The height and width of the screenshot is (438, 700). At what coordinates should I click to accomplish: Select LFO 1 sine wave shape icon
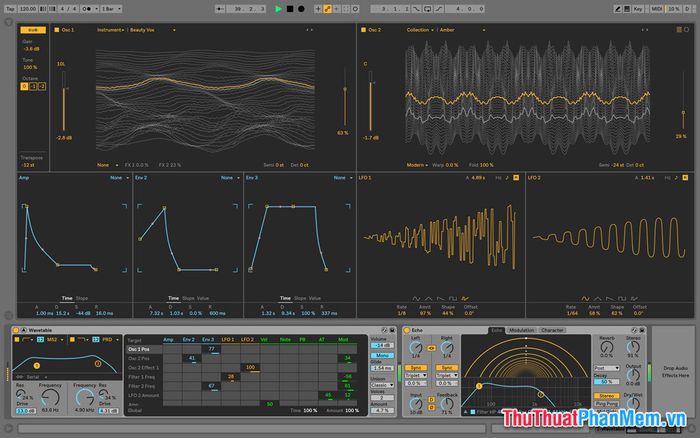pos(417,298)
